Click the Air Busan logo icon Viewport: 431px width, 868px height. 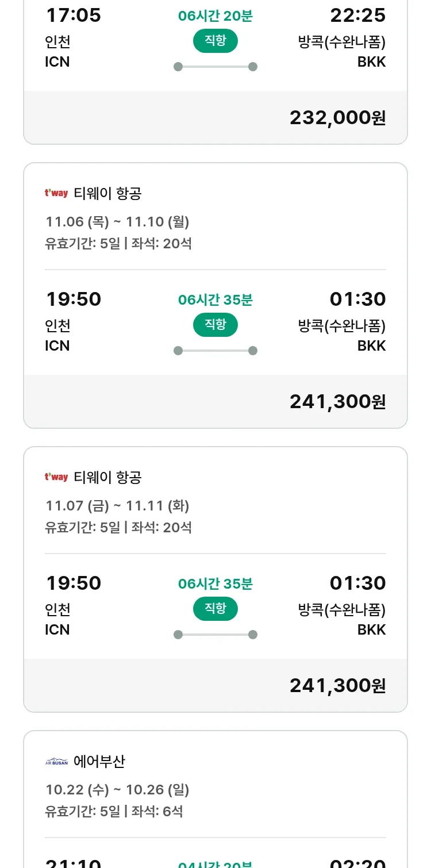pos(56,762)
